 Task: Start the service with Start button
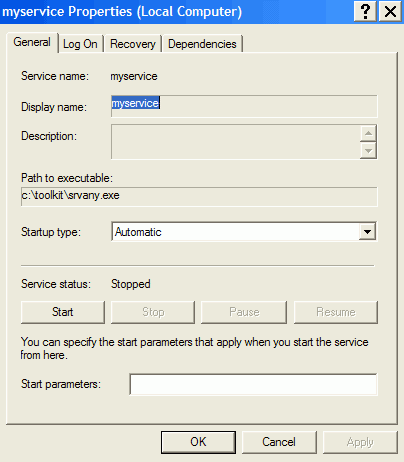pos(63,312)
